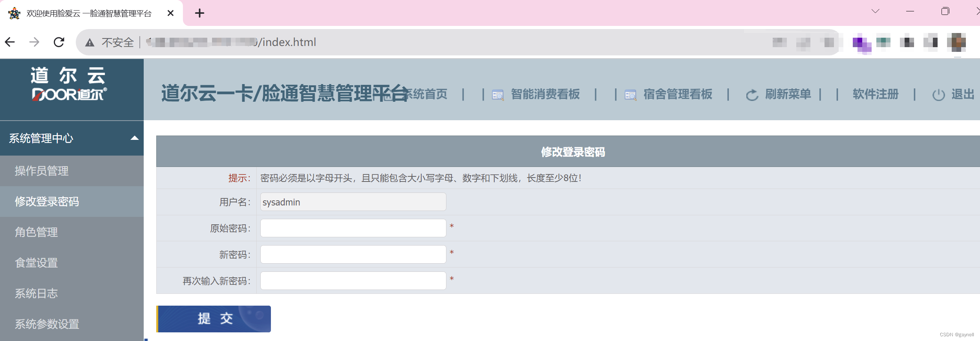Go back with the browser back arrow
Viewport: 980px width, 341px height.
click(x=10, y=42)
